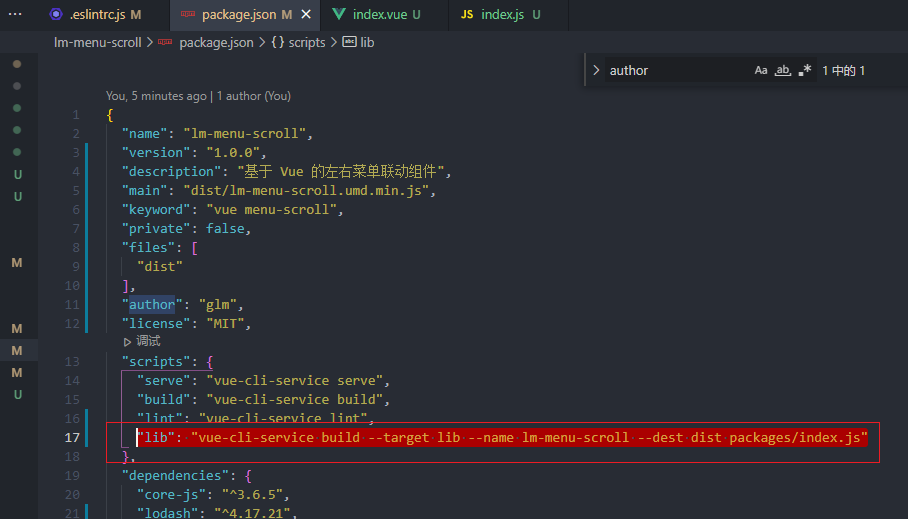Viewport: 908px width, 519px height.
Task: Click the "vue menu-scroll" keyword value
Action: click(271, 210)
